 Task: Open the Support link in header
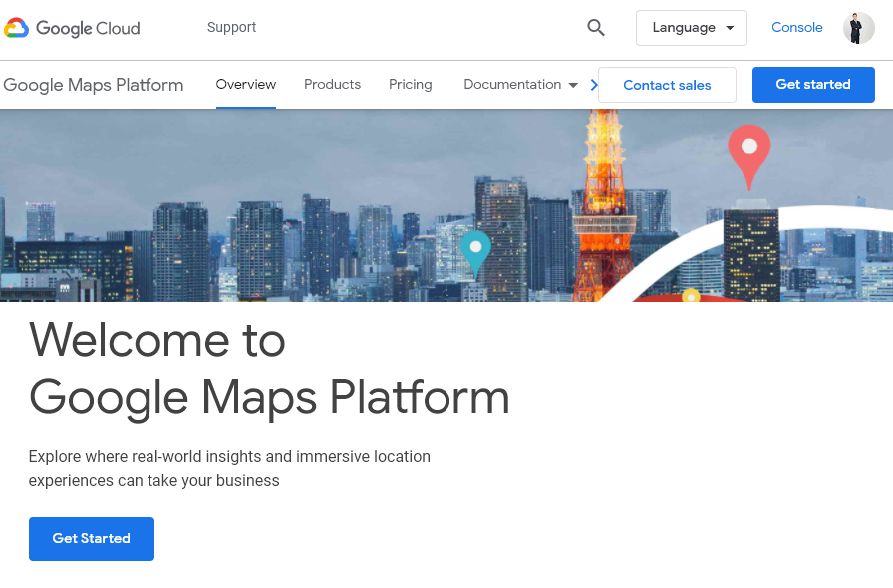point(231,28)
